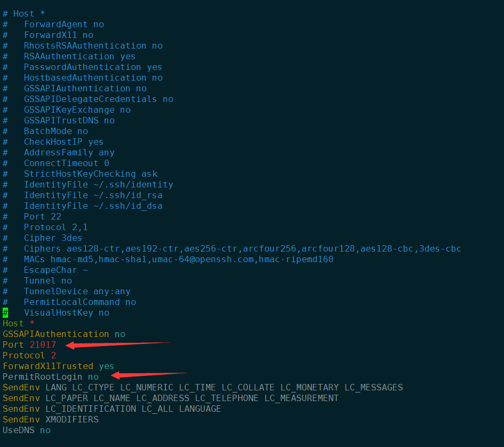Click the green cursor on VisualHostKey line
The width and height of the screenshot is (504, 447).
(5, 312)
